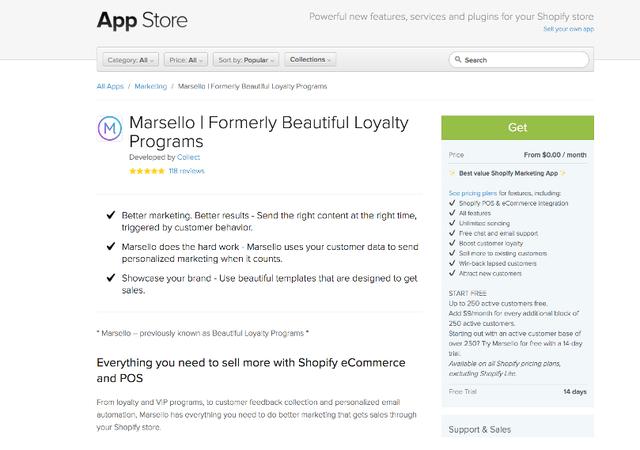
Task: Click checkmark beside Showcase your brand
Action: 111,278
